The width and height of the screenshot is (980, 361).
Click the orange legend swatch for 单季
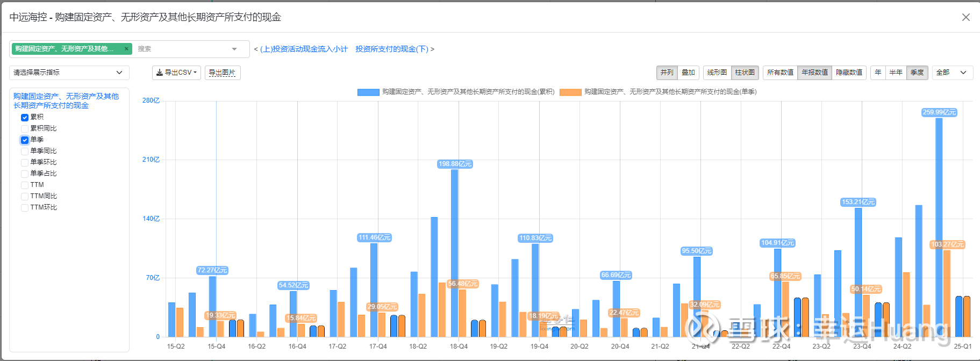click(x=570, y=92)
